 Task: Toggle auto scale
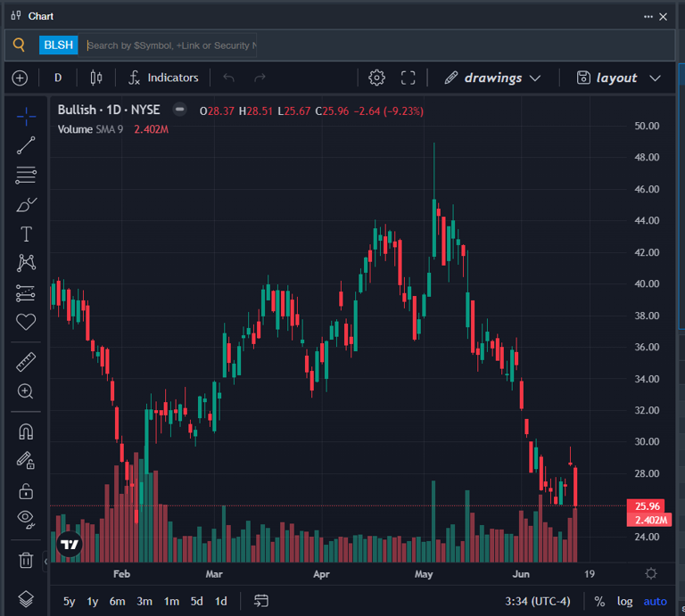pos(655,601)
